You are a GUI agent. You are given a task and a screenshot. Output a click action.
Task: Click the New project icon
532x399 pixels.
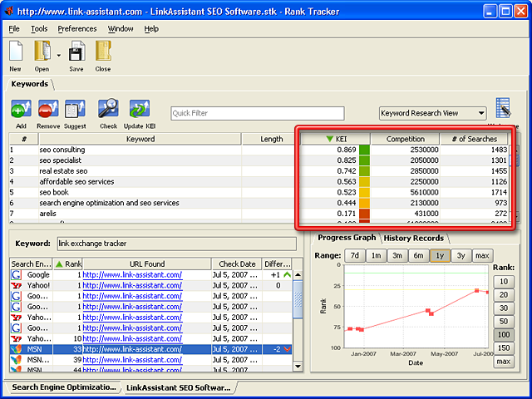[x=16, y=52]
